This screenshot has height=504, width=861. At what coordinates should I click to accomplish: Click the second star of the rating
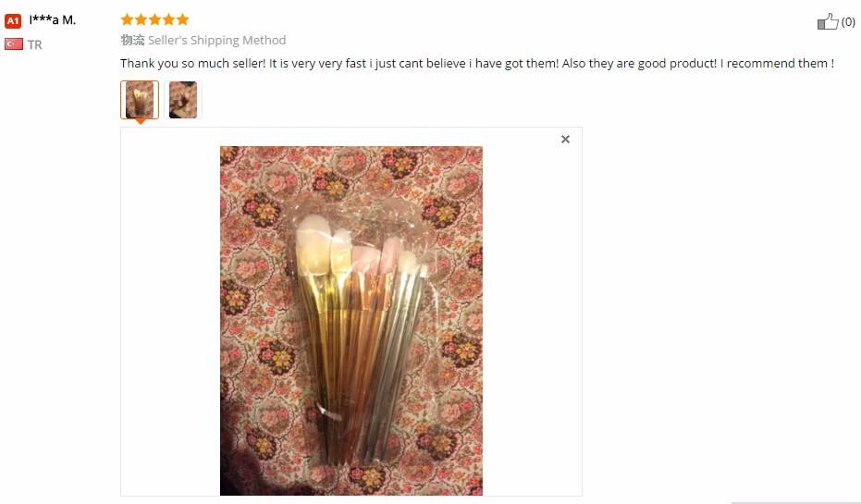pyautogui.click(x=141, y=19)
